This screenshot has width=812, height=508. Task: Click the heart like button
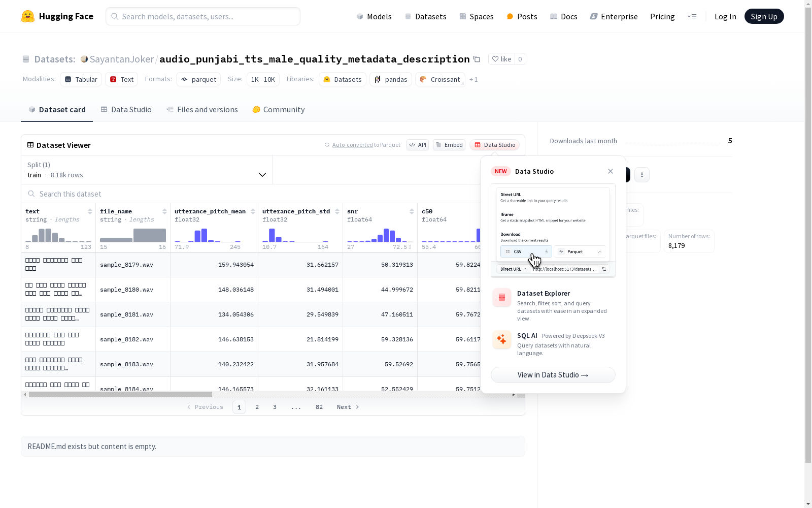tap(501, 59)
